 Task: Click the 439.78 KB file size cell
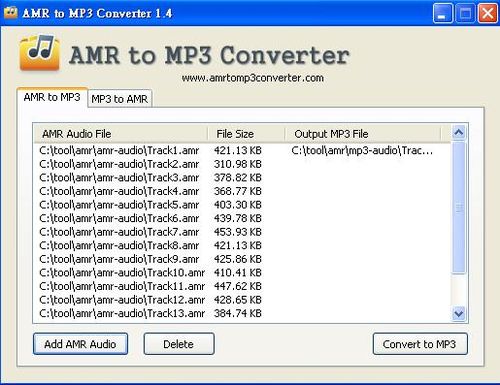pos(238,218)
